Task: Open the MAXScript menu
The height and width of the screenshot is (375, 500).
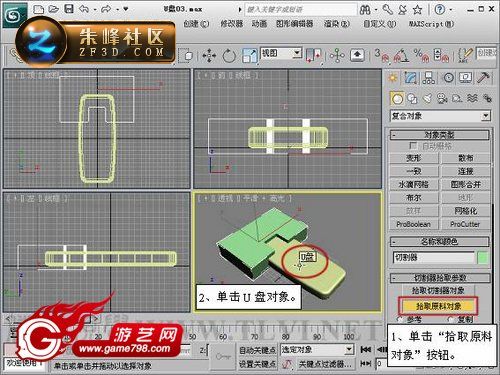Action: coord(431,24)
